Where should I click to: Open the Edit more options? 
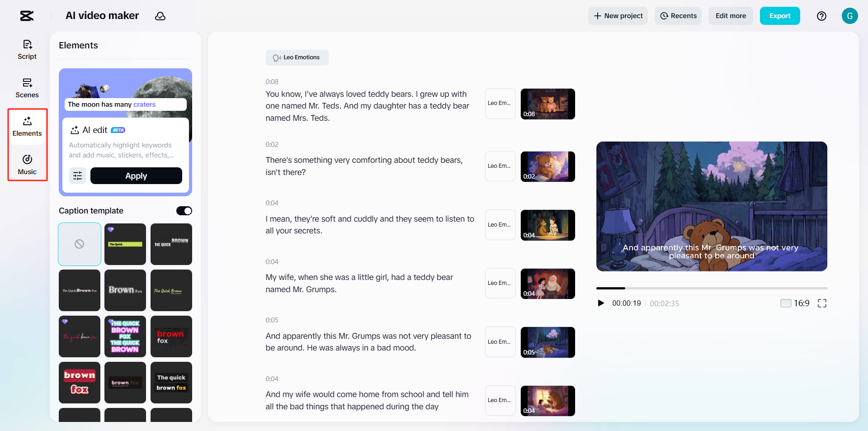(x=730, y=16)
